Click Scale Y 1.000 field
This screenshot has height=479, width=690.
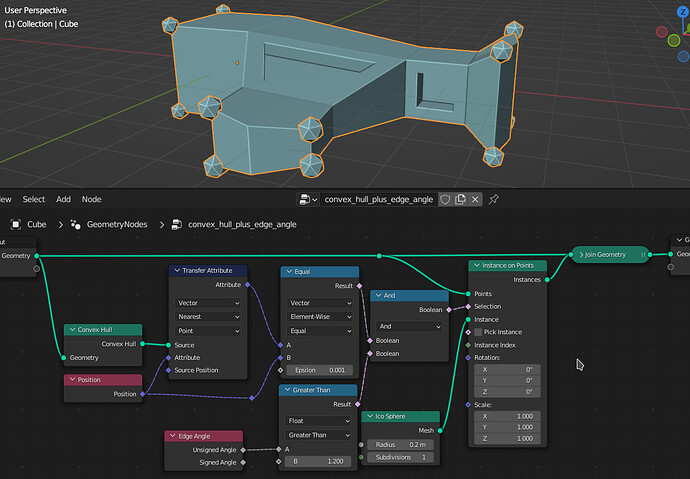pos(507,427)
